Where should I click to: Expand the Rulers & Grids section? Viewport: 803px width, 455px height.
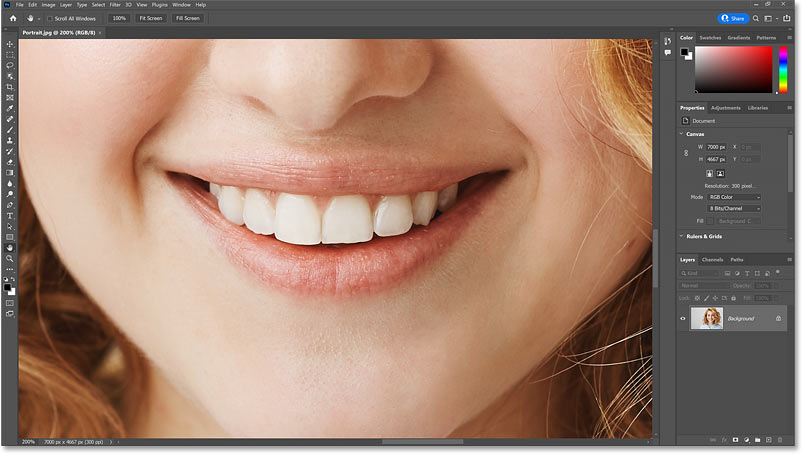point(682,236)
